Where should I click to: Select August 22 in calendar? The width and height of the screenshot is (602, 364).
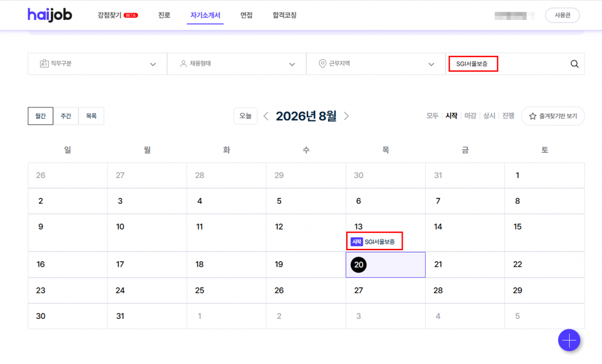[x=544, y=265]
